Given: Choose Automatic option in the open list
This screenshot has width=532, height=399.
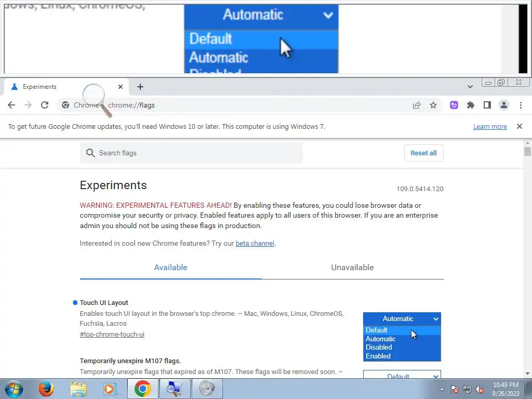Looking at the screenshot, I should click(402, 339).
